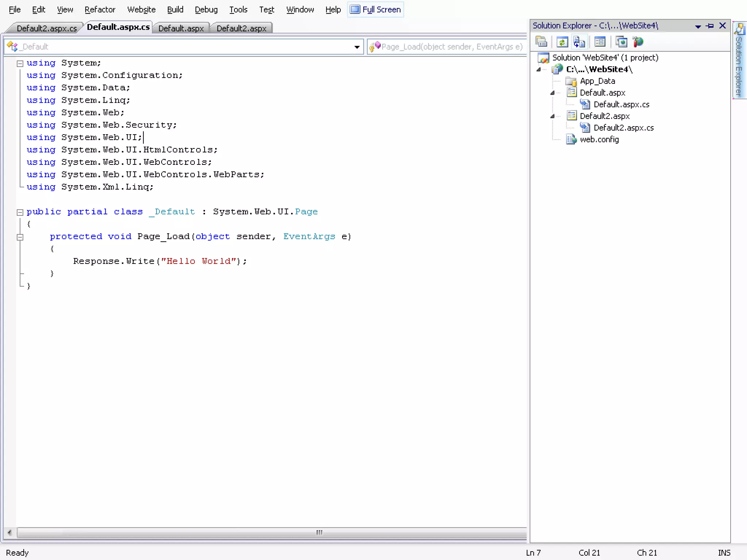Click the Properties icon in Solution Explorer toolbar

[x=541, y=42]
